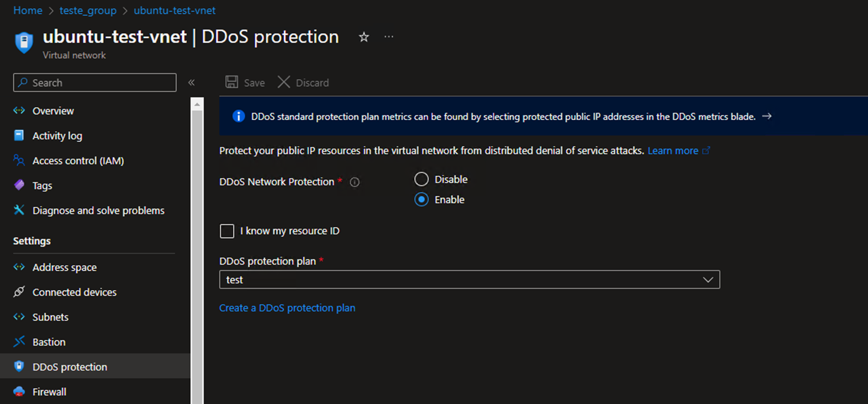Click the search magnifier icon
Viewport: 868px width, 404px height.
click(x=23, y=82)
